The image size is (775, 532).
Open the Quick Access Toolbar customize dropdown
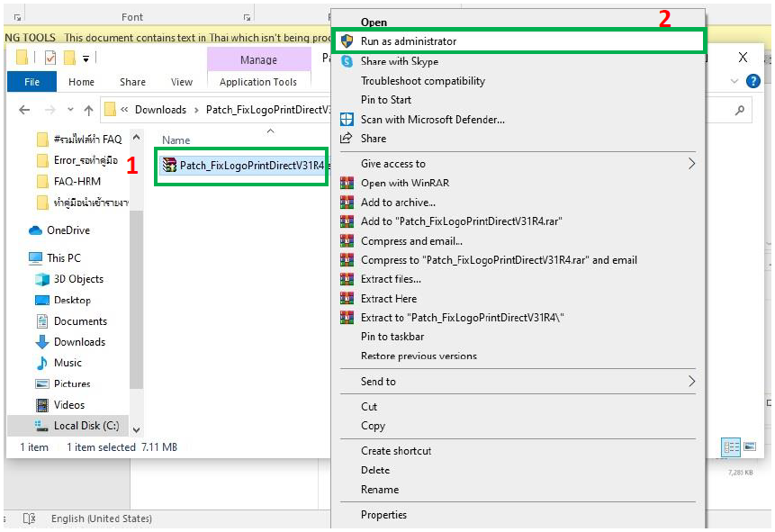pyautogui.click(x=86, y=59)
